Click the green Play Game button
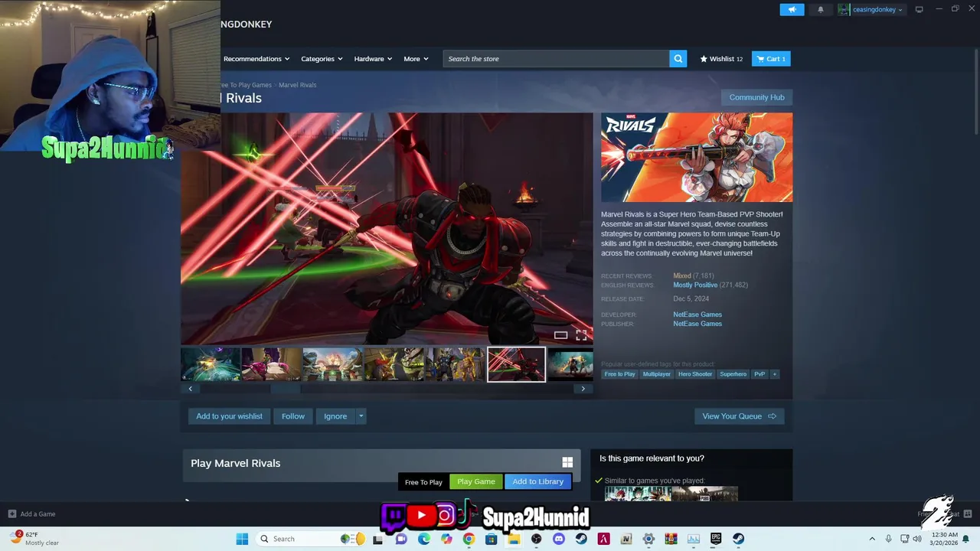980x551 pixels. click(x=476, y=481)
